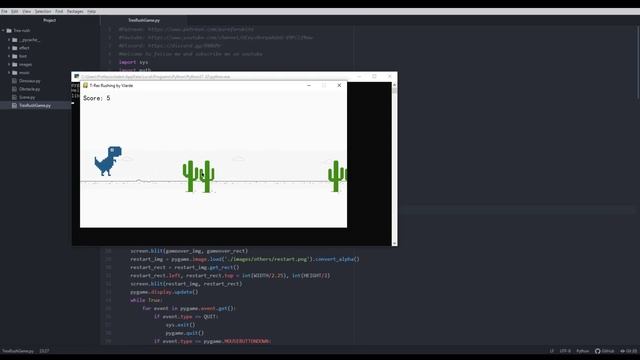Image resolution: width=640 pixels, height=360 pixels.
Task: Collapse the Trex-rush root folder arrow
Action: click(x=3, y=31)
